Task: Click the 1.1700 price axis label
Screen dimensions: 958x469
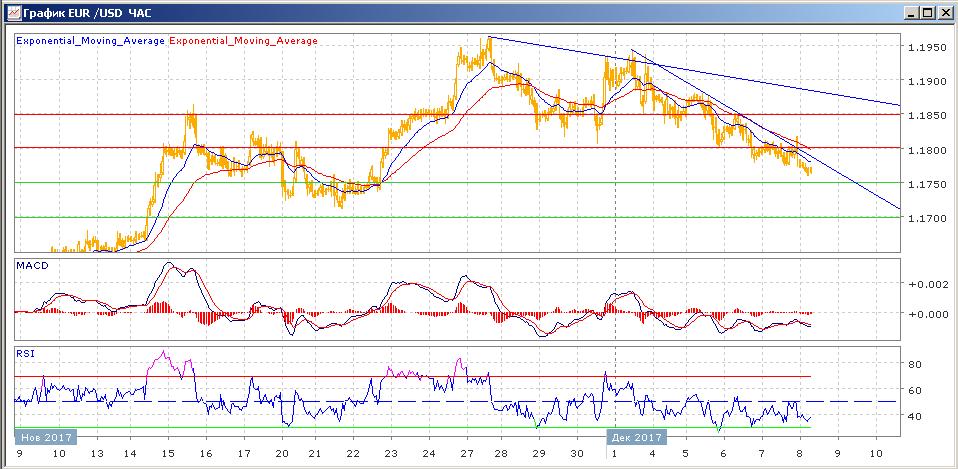Action: tap(926, 218)
